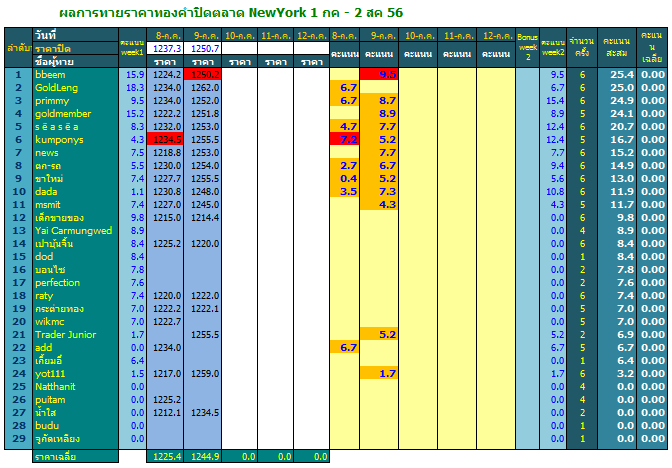672x468 pixels.
Task: Click the title mentioning NewYork
Action: pos(231,12)
